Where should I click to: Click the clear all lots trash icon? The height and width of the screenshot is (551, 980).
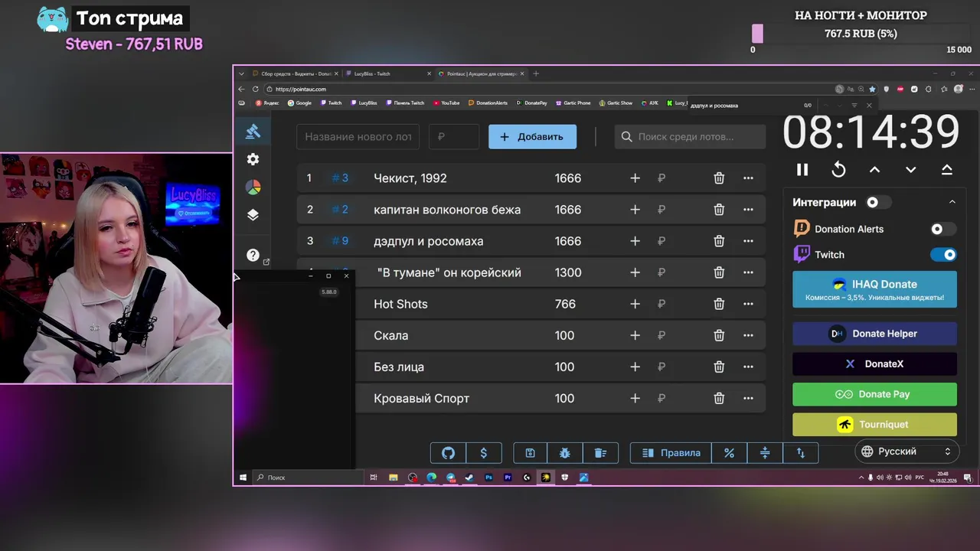click(x=600, y=453)
